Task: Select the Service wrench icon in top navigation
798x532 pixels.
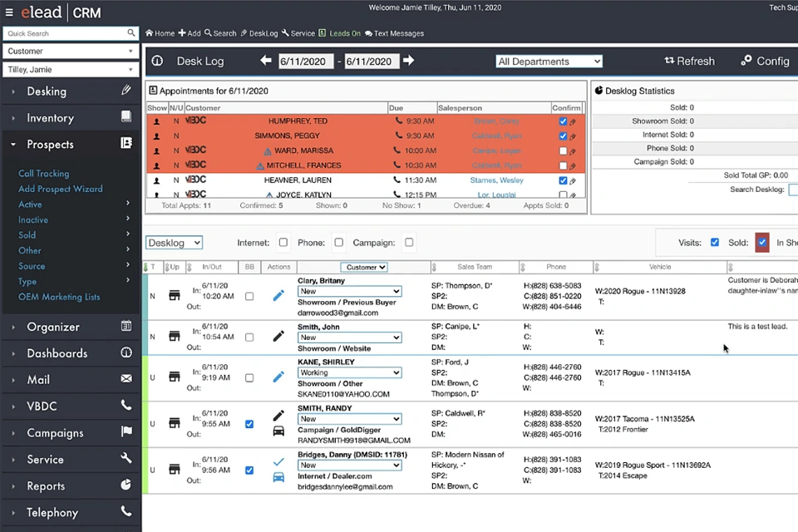Action: pyautogui.click(x=287, y=33)
